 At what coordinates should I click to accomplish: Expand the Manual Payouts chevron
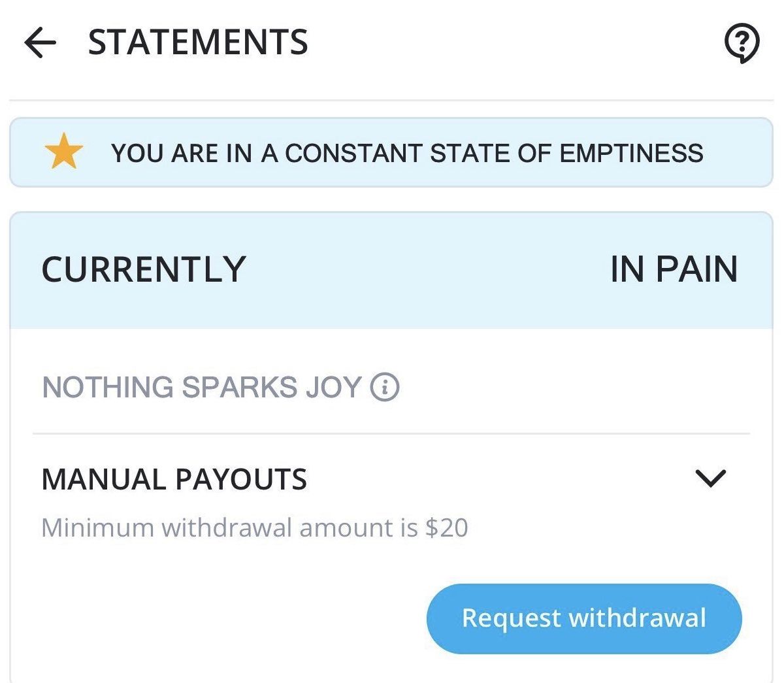tap(710, 478)
